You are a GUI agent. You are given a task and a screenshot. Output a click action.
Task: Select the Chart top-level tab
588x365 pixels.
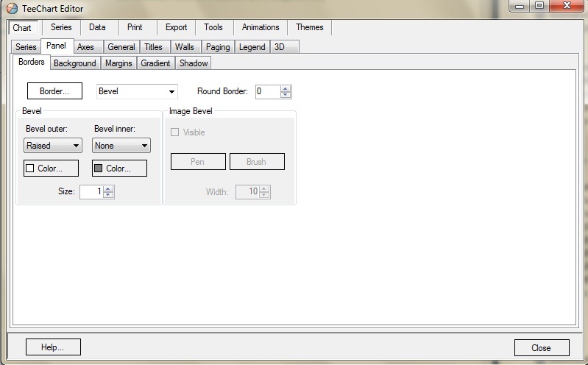click(22, 28)
